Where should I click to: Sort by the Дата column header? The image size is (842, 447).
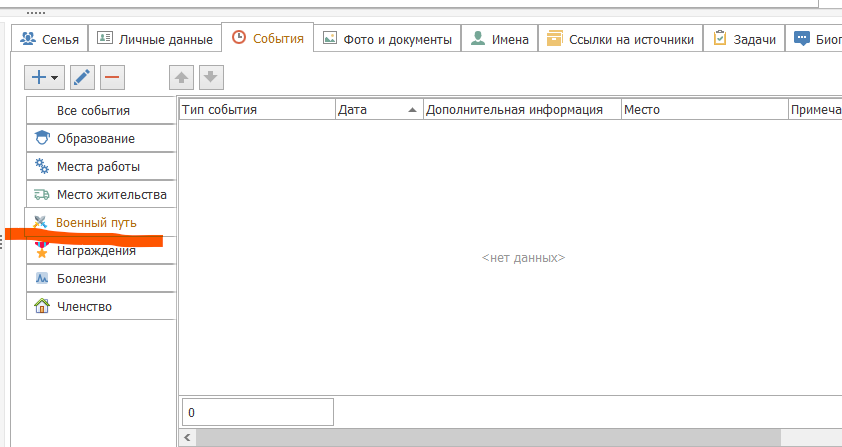(378, 110)
